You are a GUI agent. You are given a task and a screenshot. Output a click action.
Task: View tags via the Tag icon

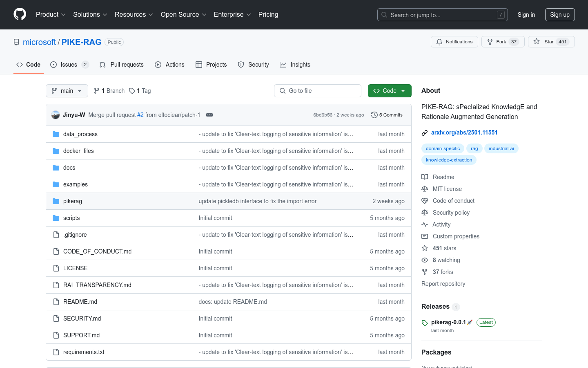pyautogui.click(x=132, y=91)
